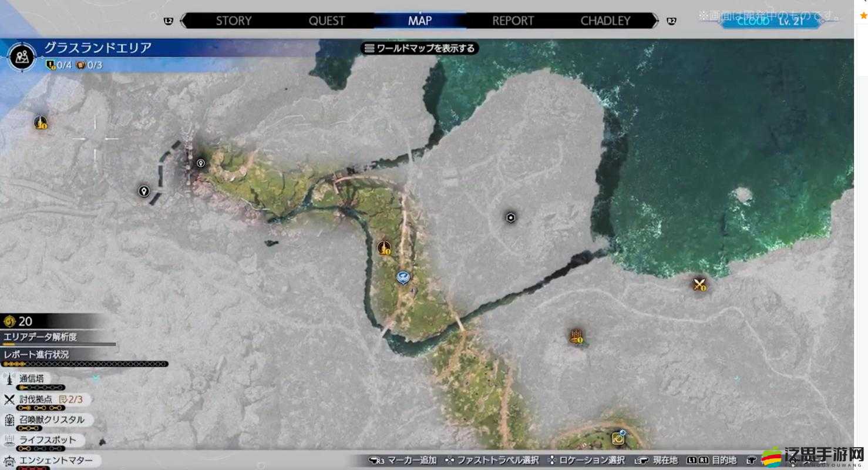Select the orange lifespring marker on map
This screenshot has height=470, width=868.
coord(576,336)
